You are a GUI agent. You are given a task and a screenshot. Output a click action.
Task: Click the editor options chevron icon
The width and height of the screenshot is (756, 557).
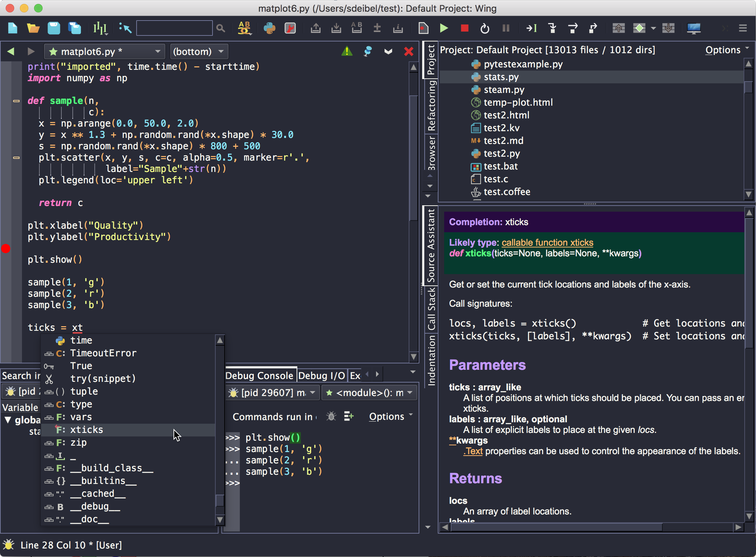tap(388, 52)
